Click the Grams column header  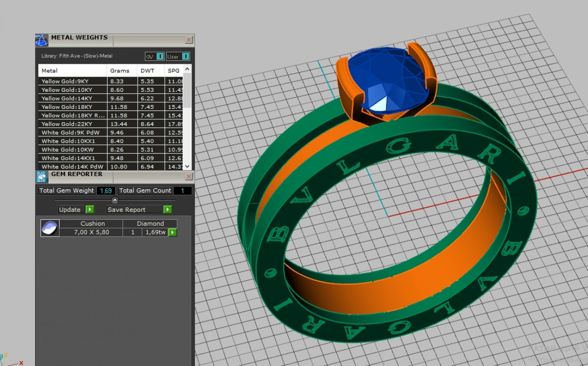pyautogui.click(x=120, y=71)
